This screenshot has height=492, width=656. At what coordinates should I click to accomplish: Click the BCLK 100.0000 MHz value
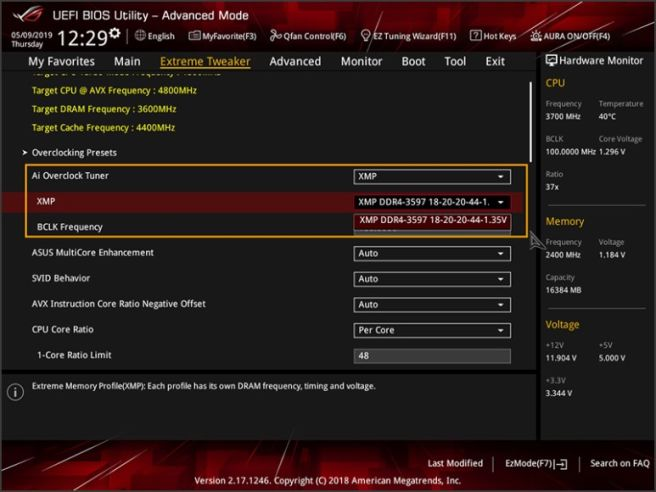point(570,151)
